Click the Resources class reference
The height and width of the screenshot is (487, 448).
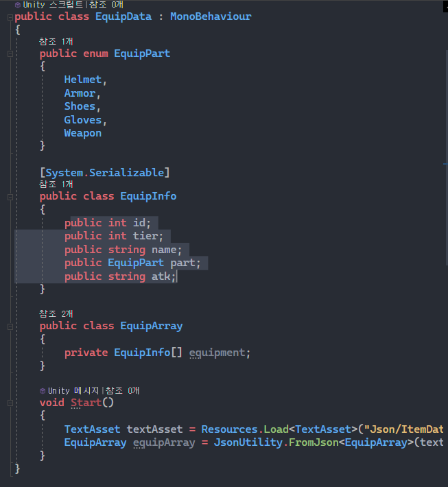[x=229, y=429]
